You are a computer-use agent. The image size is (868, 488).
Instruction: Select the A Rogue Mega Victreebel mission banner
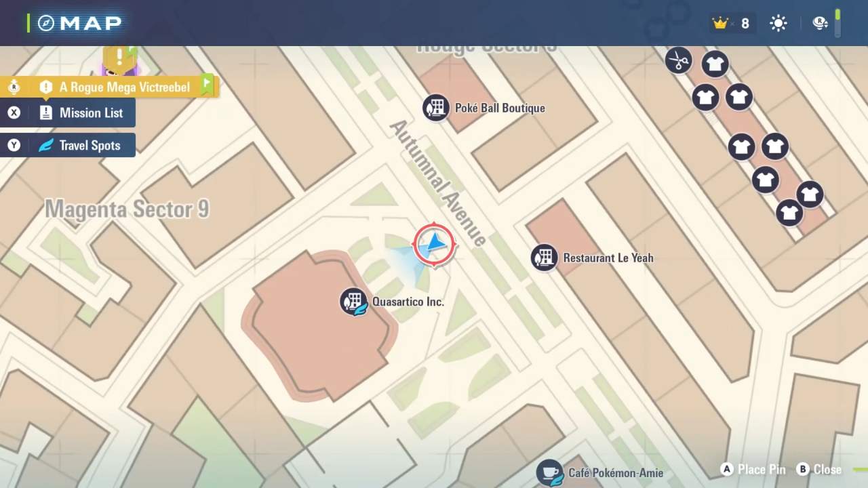click(x=108, y=87)
